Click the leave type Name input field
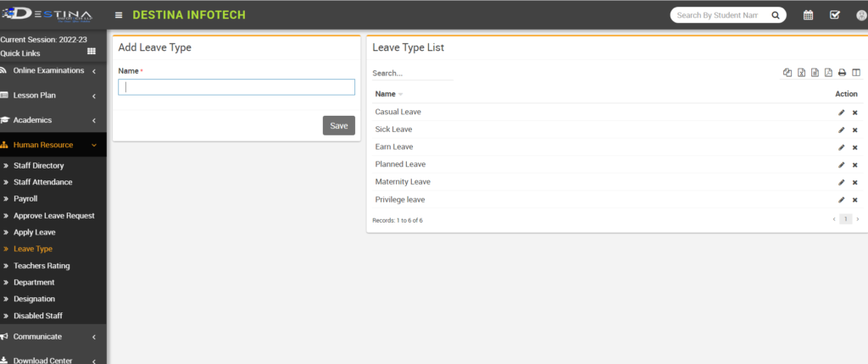The height and width of the screenshot is (364, 868). [x=236, y=87]
